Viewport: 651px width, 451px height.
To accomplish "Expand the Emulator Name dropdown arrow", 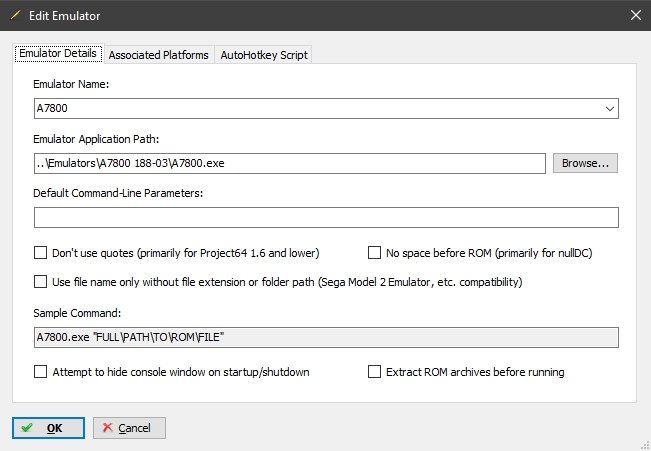I will [x=609, y=109].
